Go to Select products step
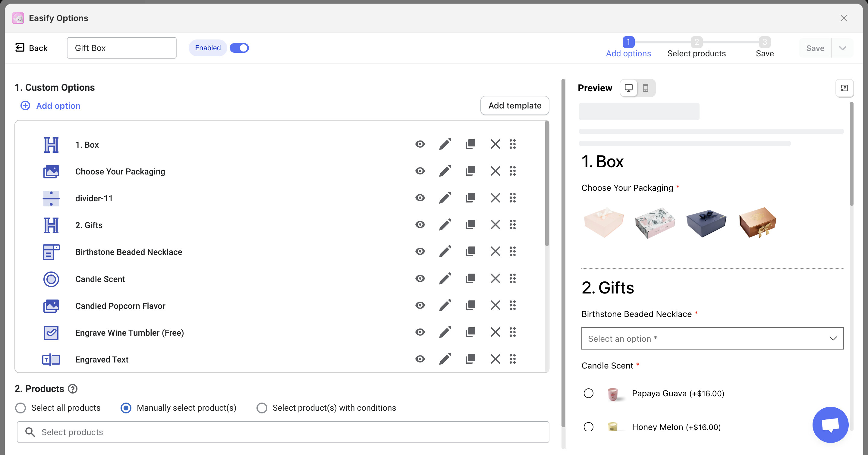 click(696, 48)
